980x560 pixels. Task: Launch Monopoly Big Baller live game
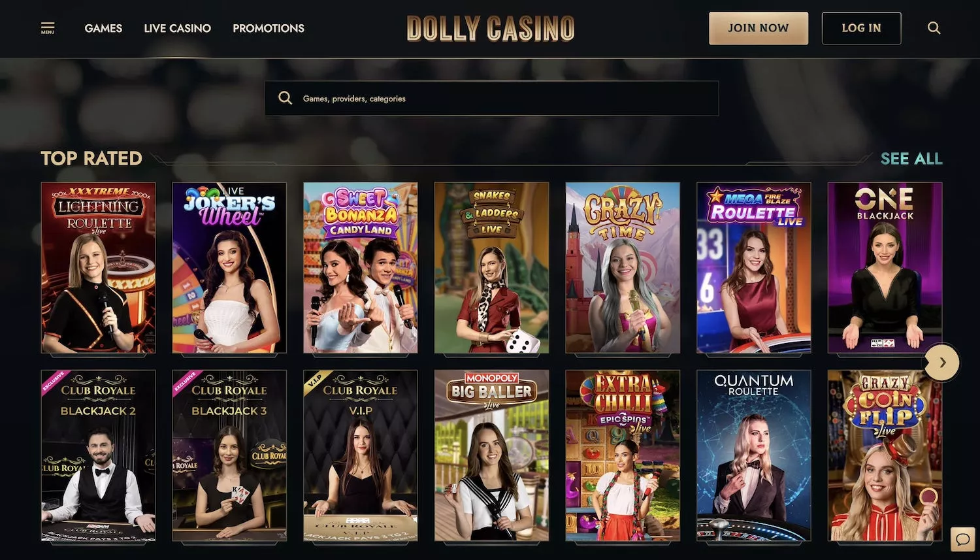[492, 455]
